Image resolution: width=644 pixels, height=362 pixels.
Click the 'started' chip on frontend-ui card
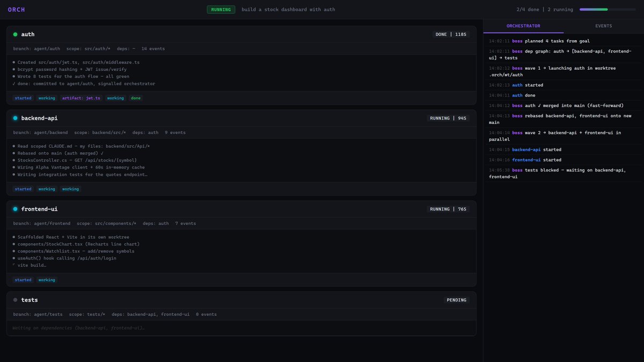[x=23, y=280]
